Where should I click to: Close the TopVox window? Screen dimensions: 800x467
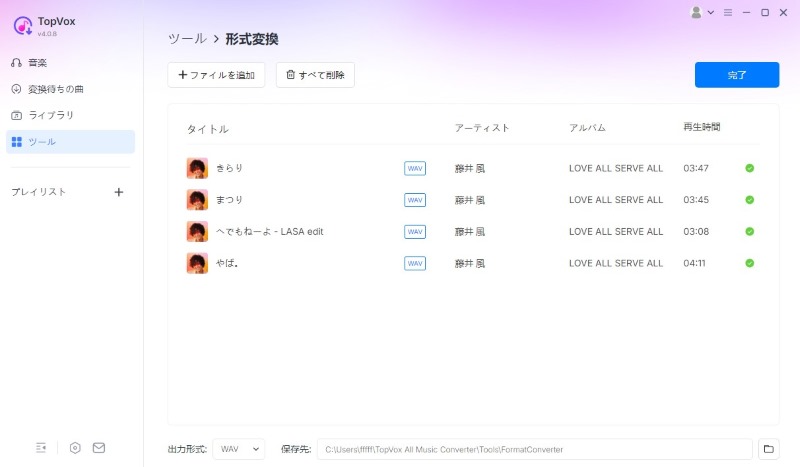783,12
